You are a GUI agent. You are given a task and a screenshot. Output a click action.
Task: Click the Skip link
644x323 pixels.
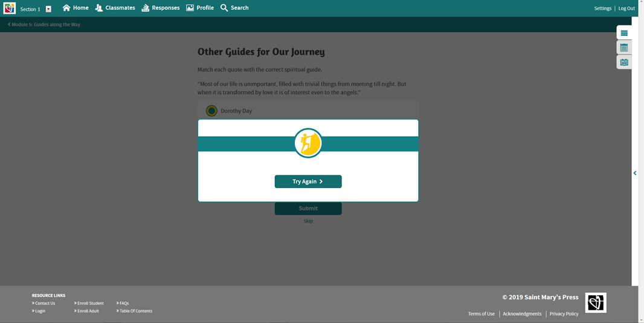(308, 221)
